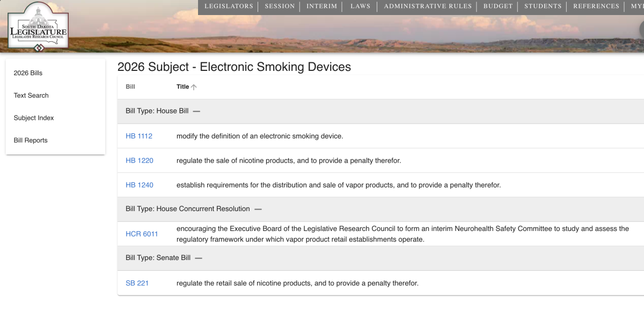Select 2026 Bills in the sidebar
644x310 pixels.
pos(27,73)
